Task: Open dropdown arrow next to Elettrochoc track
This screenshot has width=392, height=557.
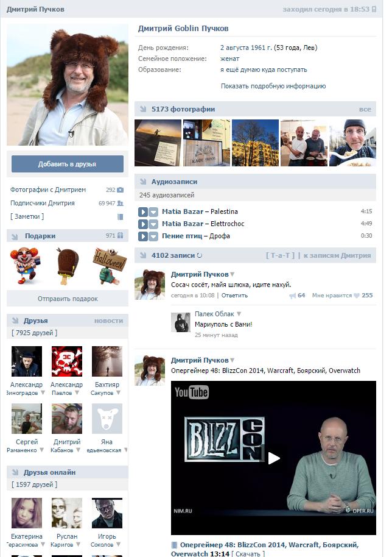Action: [153, 224]
